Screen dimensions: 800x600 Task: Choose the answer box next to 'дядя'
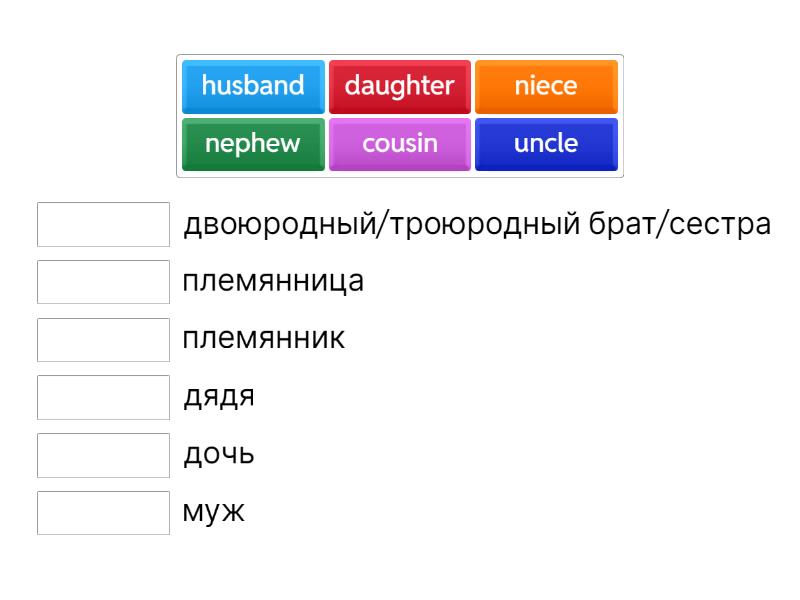click(104, 397)
